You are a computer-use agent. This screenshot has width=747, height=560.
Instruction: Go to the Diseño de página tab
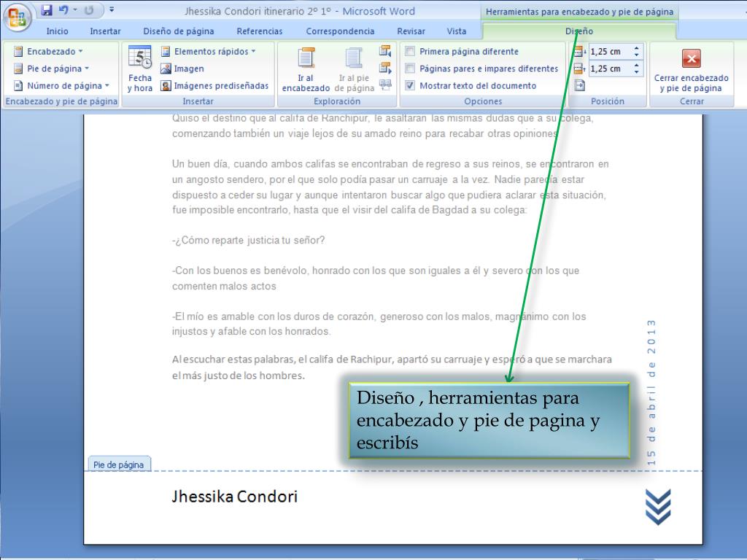click(179, 31)
